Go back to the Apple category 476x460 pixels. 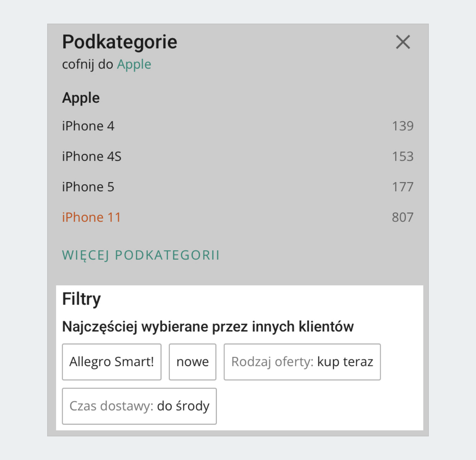[x=134, y=64]
